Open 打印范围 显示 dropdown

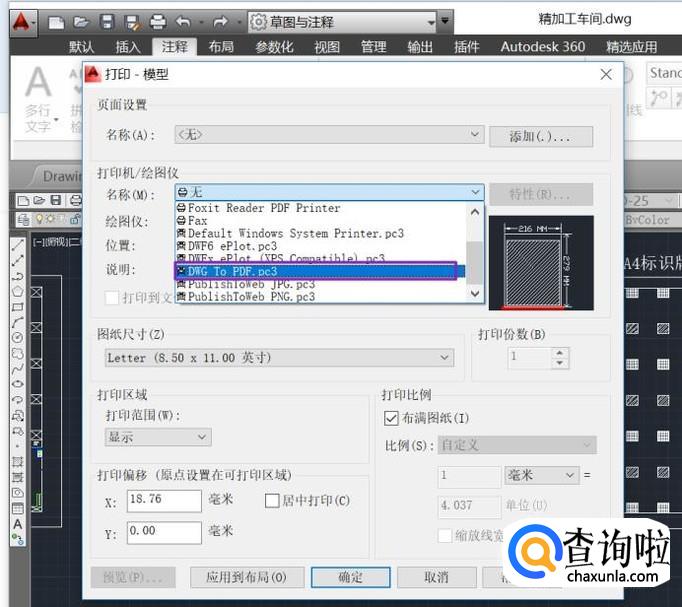click(x=158, y=437)
